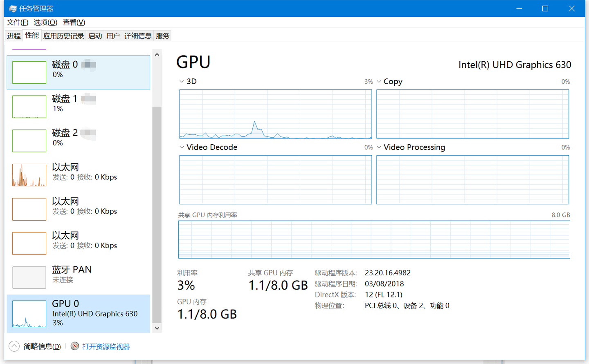The width and height of the screenshot is (589, 364).
Task: Click the 打开资源监视器 link
Action: (x=106, y=346)
